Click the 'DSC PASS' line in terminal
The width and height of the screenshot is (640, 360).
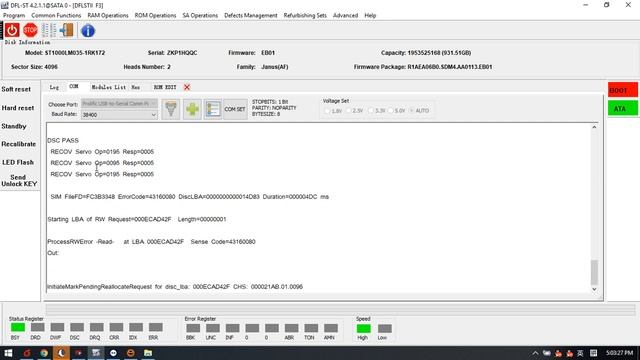(x=63, y=140)
